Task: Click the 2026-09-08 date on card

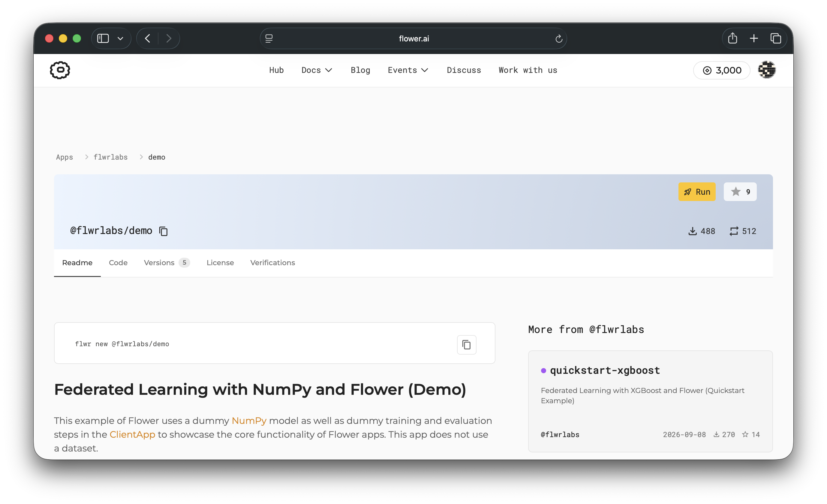Action: click(x=684, y=434)
